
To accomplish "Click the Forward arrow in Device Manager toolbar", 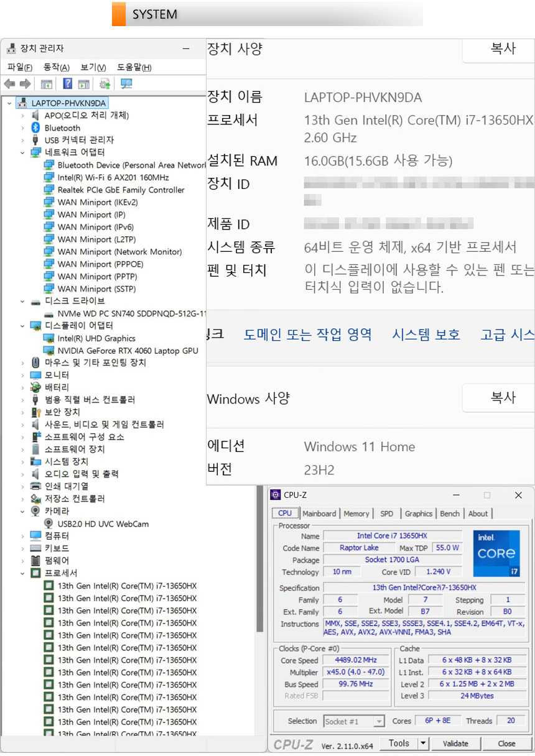I will 25,84.
